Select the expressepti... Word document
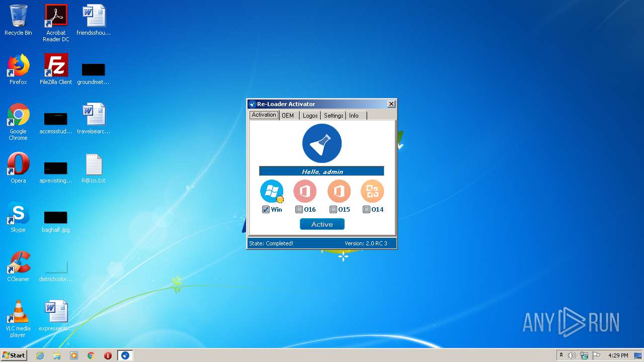Image resolution: width=644 pixels, height=362 pixels. 56,316
